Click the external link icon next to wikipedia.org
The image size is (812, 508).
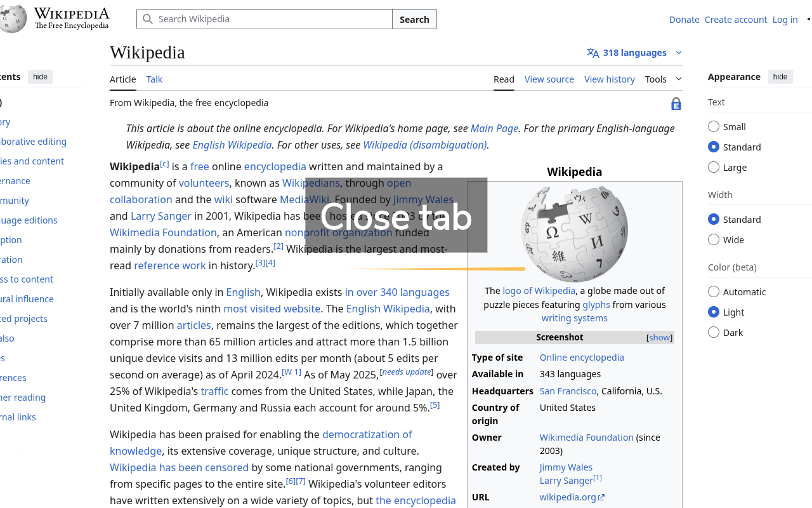pyautogui.click(x=601, y=497)
